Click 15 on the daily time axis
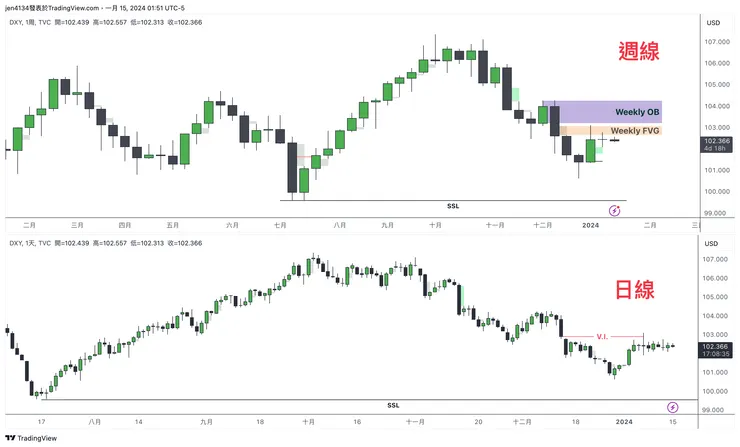Image resolution: width=740 pixels, height=447 pixels. click(673, 422)
